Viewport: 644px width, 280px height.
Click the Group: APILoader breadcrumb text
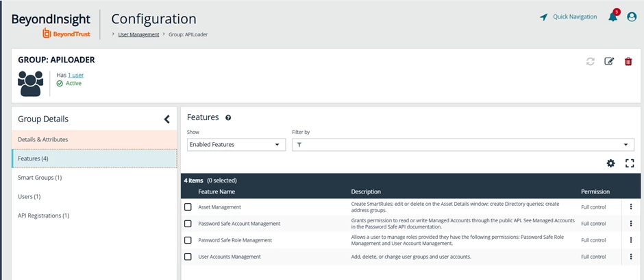tap(188, 34)
